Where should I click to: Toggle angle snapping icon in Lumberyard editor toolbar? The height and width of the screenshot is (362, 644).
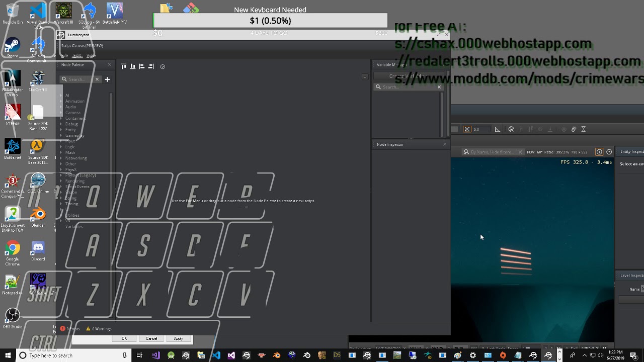tap(498, 129)
